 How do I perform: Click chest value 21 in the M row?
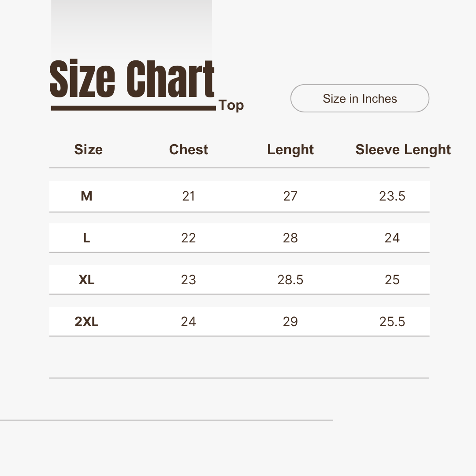pyautogui.click(x=189, y=196)
